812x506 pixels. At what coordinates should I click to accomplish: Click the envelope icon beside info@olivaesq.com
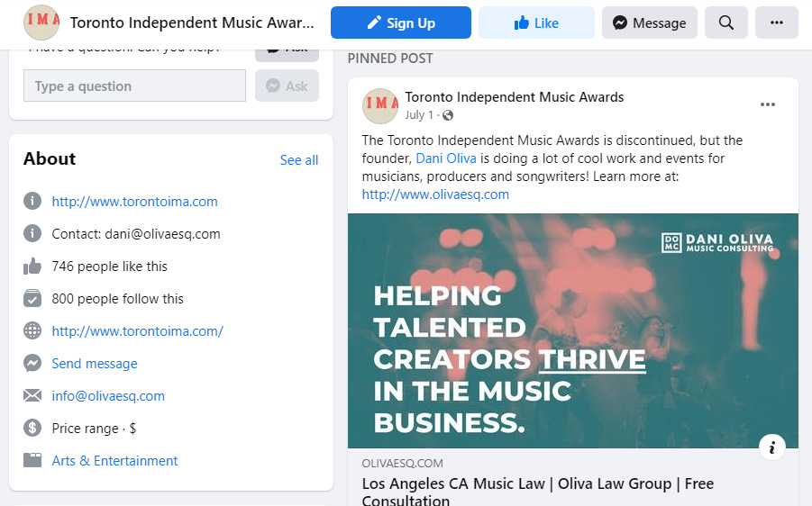(32, 396)
